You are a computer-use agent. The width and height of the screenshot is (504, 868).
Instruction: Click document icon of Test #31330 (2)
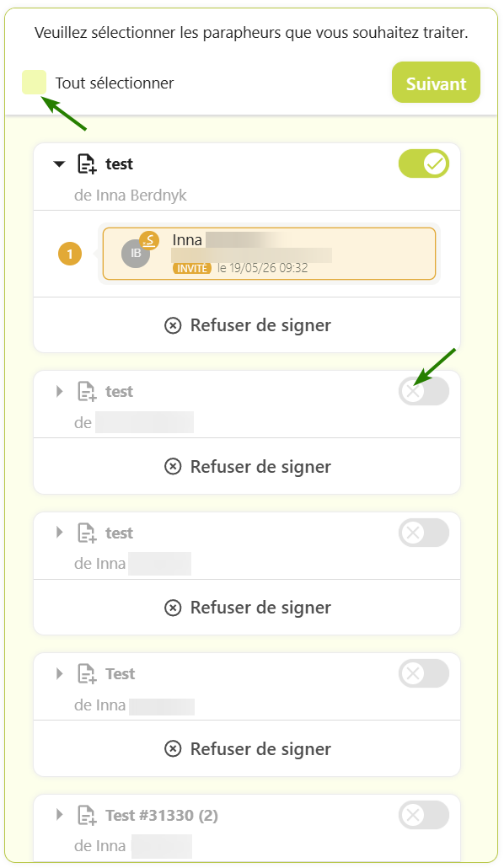pos(87,816)
